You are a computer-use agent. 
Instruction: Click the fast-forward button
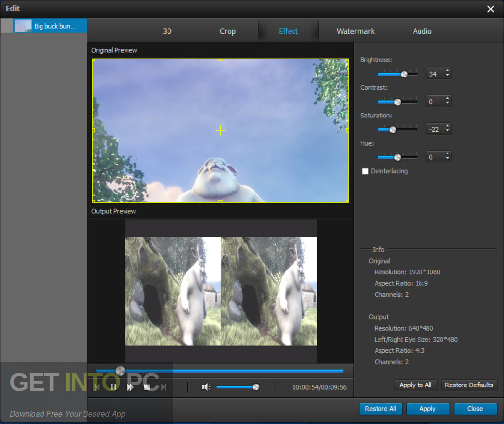(130, 387)
